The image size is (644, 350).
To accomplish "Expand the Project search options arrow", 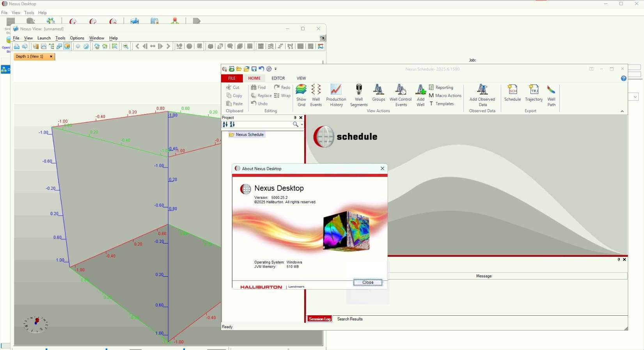I will point(302,125).
